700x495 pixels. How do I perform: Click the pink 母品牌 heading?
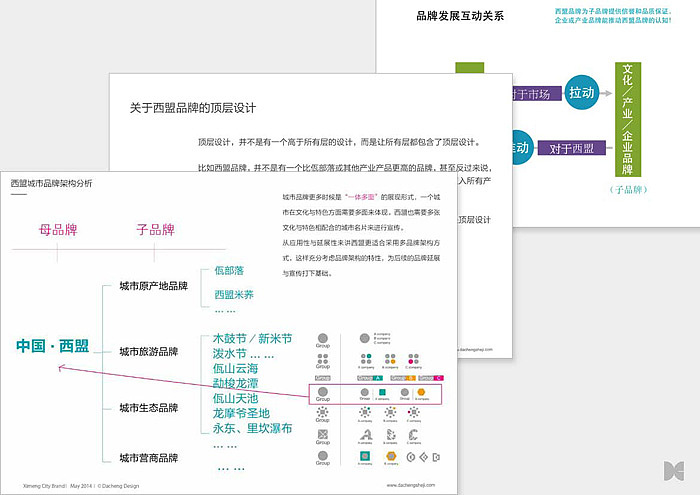tap(58, 230)
